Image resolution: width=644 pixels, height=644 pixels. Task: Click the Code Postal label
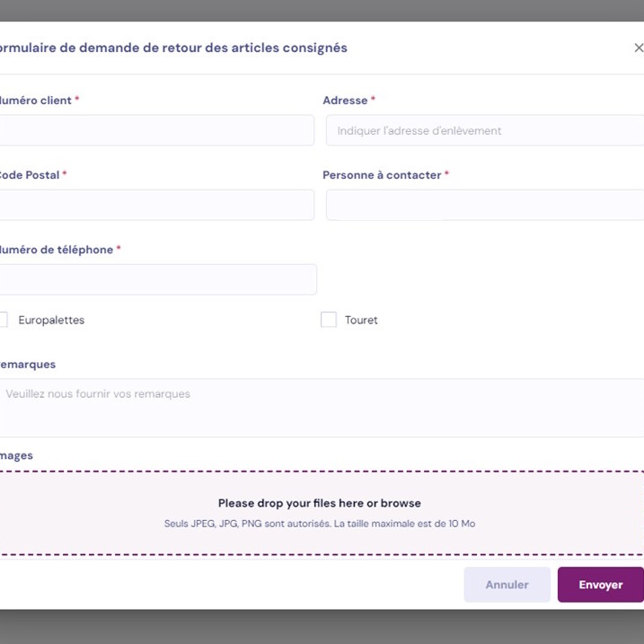pyautogui.click(x=29, y=175)
